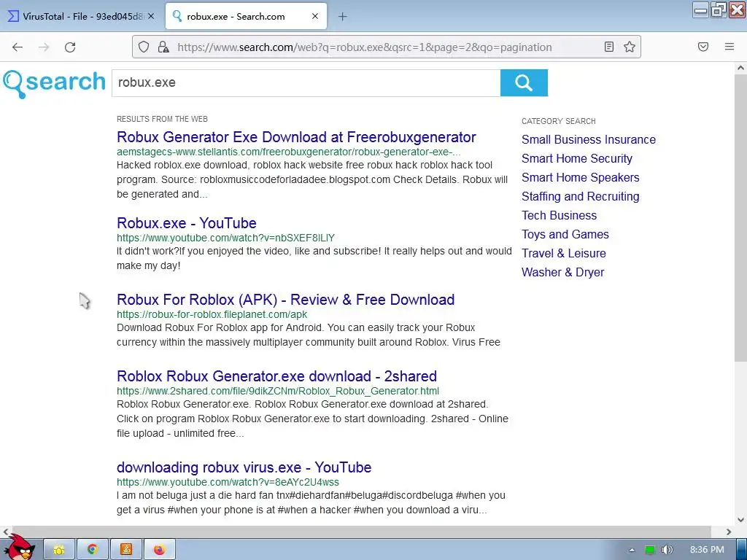The image size is (747, 560).
Task: Click the CATEGORY SEARCH heading
Action: point(558,121)
